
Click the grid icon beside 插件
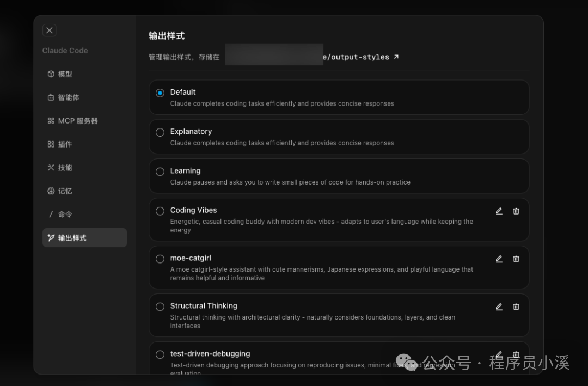(51, 144)
